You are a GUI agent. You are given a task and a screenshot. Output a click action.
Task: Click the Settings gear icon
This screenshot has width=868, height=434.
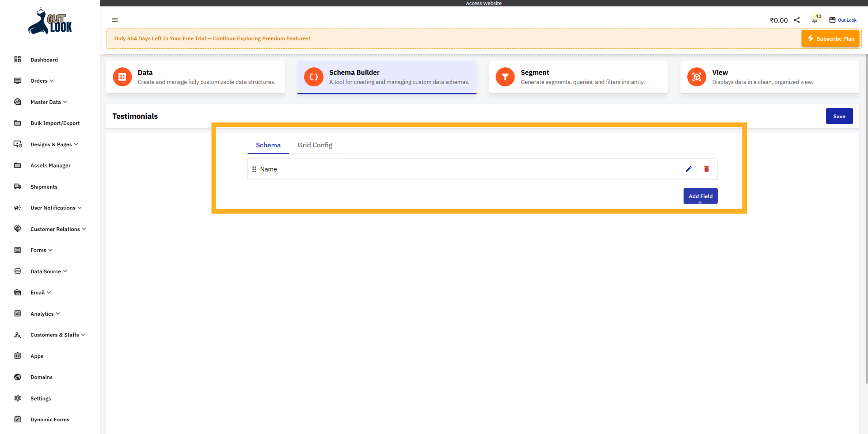18,398
